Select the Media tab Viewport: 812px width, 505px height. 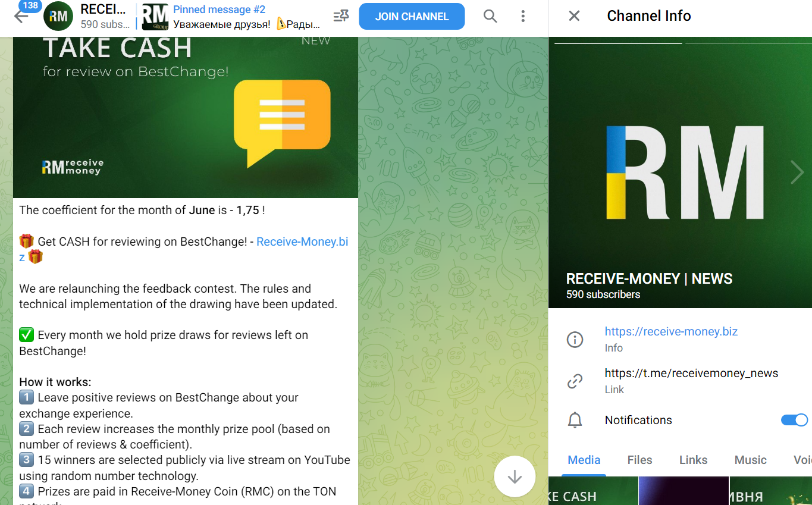pos(584,460)
